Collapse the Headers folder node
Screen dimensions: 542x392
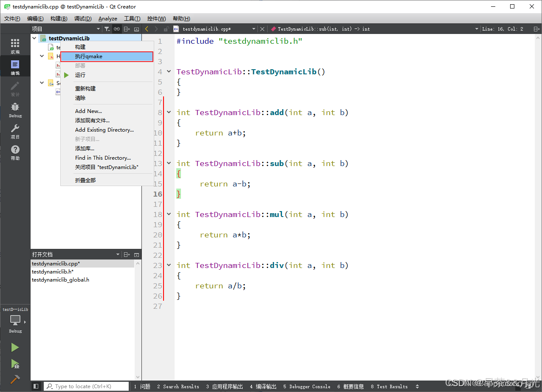tap(42, 56)
